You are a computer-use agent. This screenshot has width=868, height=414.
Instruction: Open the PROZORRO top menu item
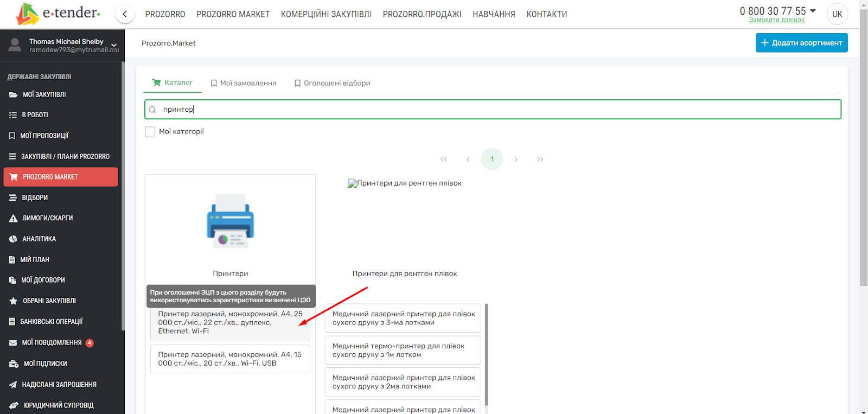pos(165,14)
